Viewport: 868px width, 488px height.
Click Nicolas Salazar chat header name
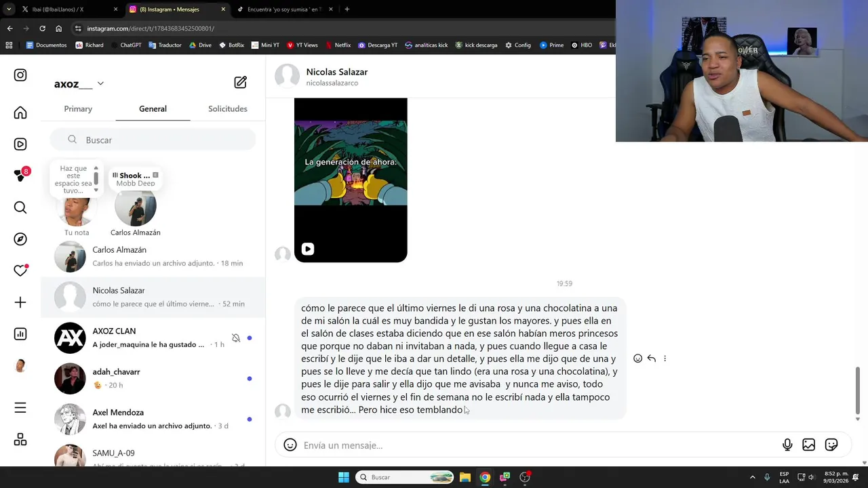(336, 72)
